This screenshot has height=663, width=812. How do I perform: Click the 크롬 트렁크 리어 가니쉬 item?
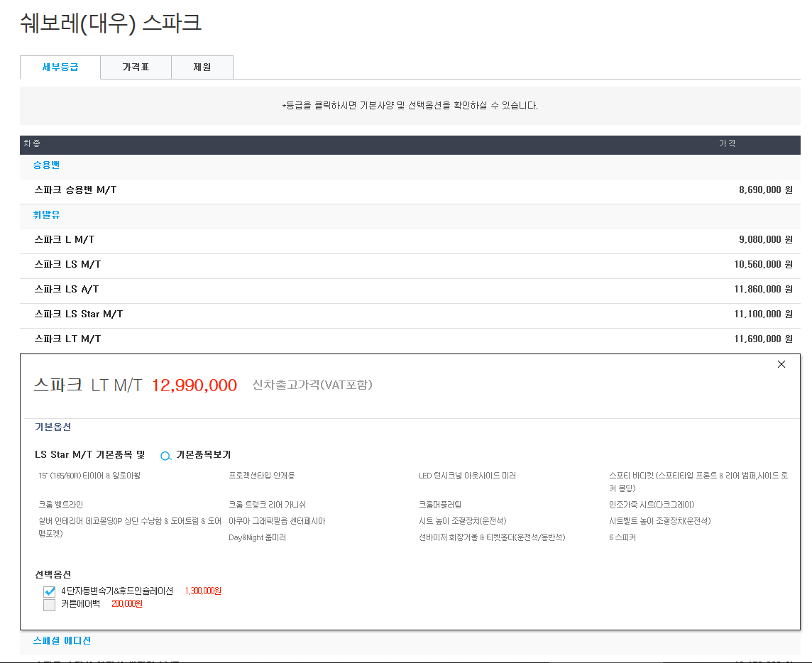[267, 505]
